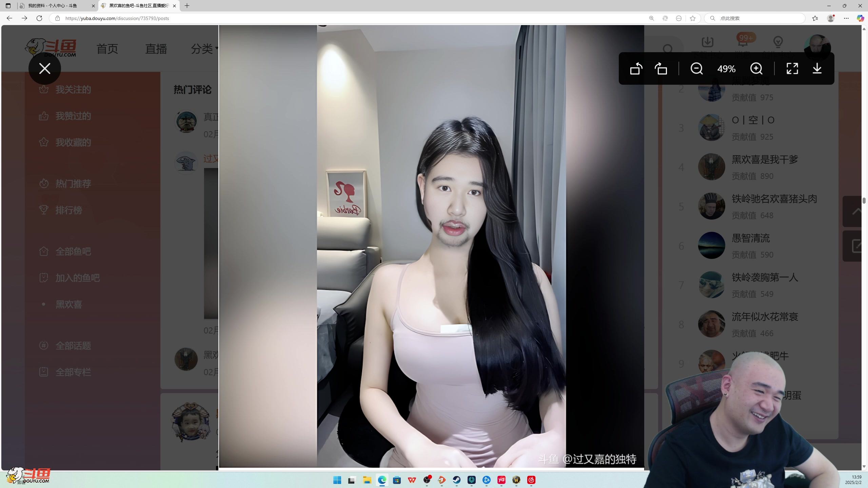Toggle fullscreen in image viewer
Viewport: 868px width, 488px height.
[792, 69]
